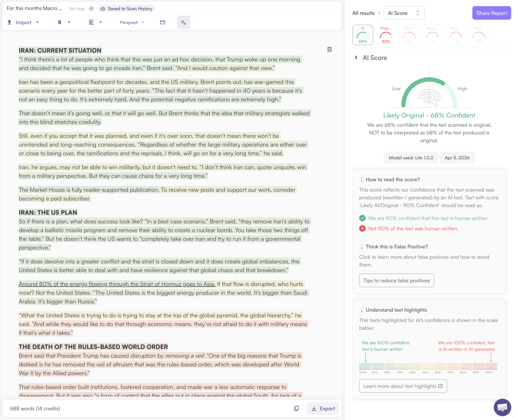Click All results breadcrumb
The width and height of the screenshot is (518, 420).
pos(363,13)
